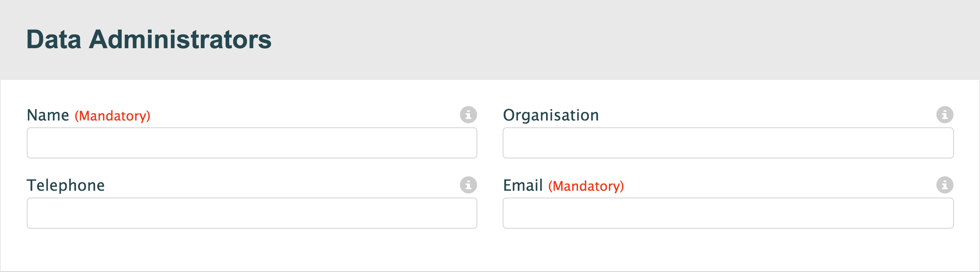Click blank white area below the Telephone box
This screenshot has width=980, height=272.
[251, 250]
